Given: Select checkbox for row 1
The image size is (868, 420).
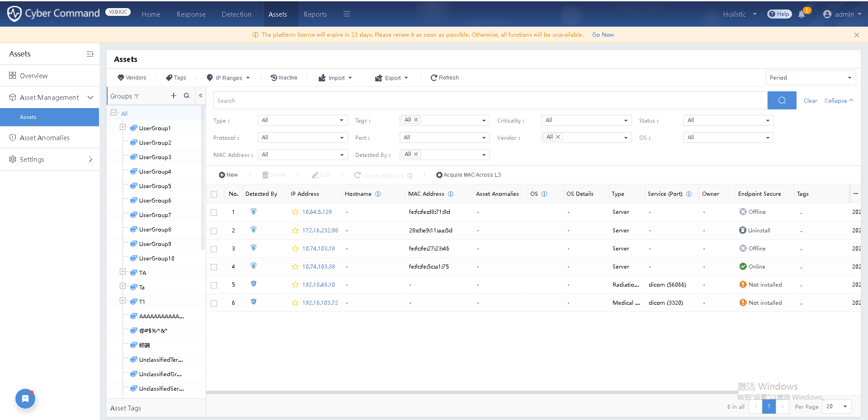Looking at the screenshot, I should tap(214, 212).
